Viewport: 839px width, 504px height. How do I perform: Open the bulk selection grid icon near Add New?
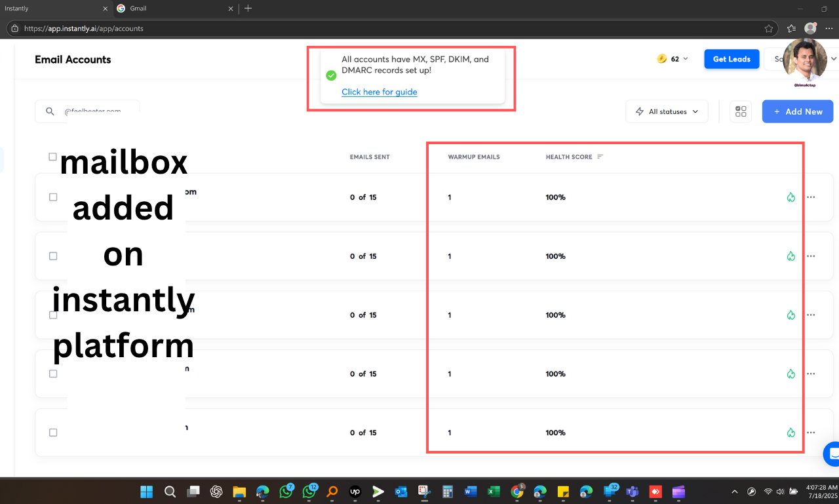coord(741,111)
